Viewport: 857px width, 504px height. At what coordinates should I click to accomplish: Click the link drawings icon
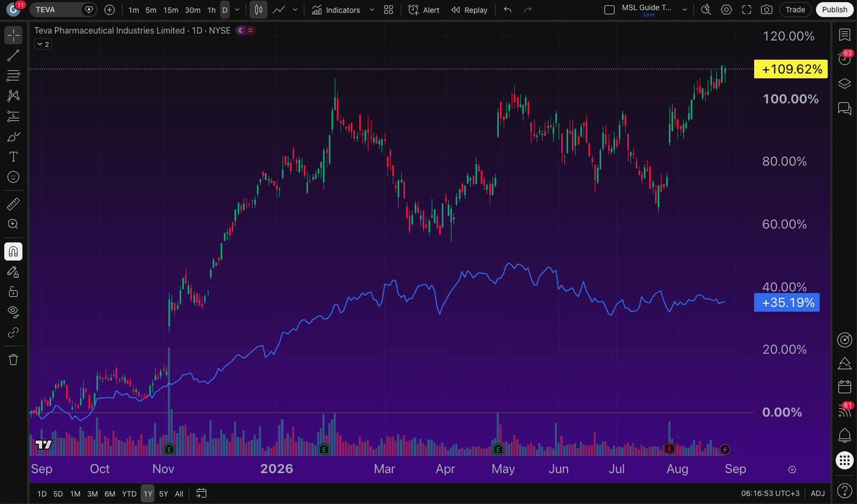13,333
